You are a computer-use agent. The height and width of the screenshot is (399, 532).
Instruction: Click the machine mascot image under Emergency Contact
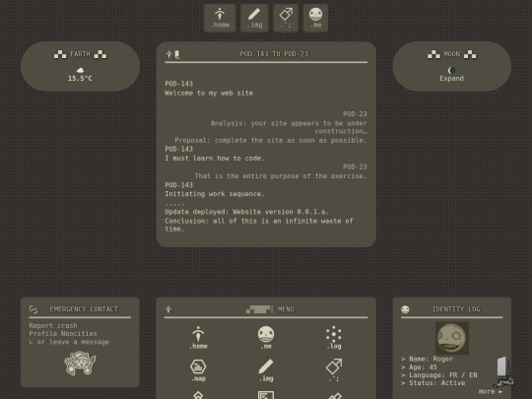80,363
